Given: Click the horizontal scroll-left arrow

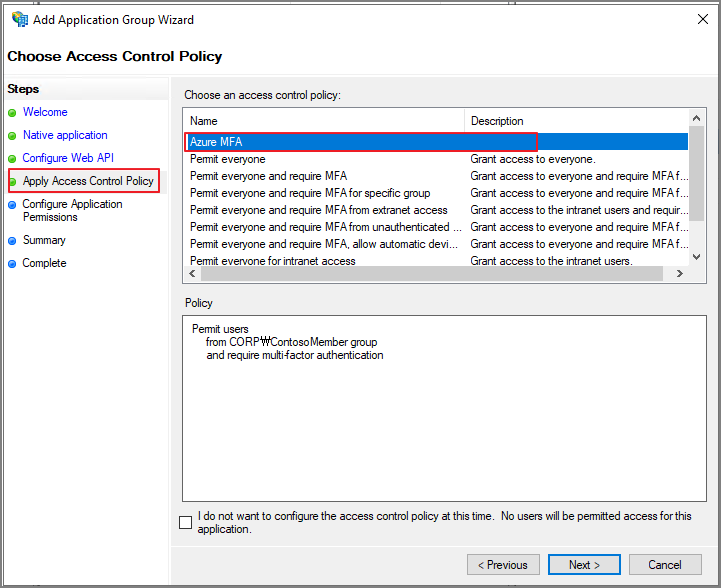Looking at the screenshot, I should coord(192,274).
